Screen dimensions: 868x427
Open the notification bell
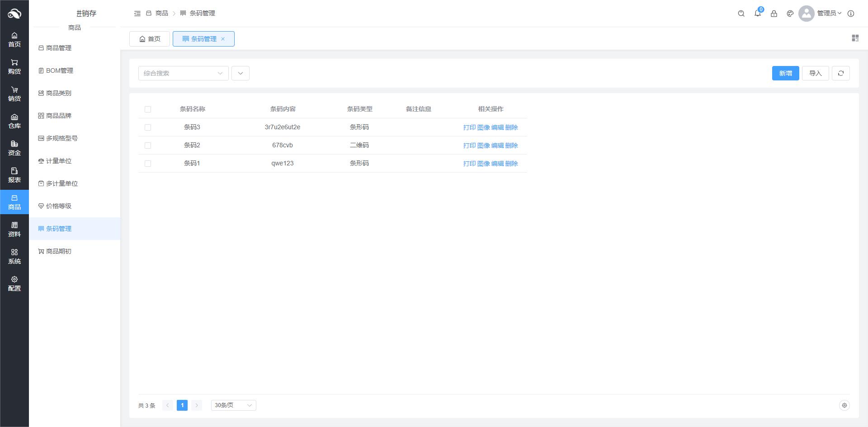click(757, 14)
